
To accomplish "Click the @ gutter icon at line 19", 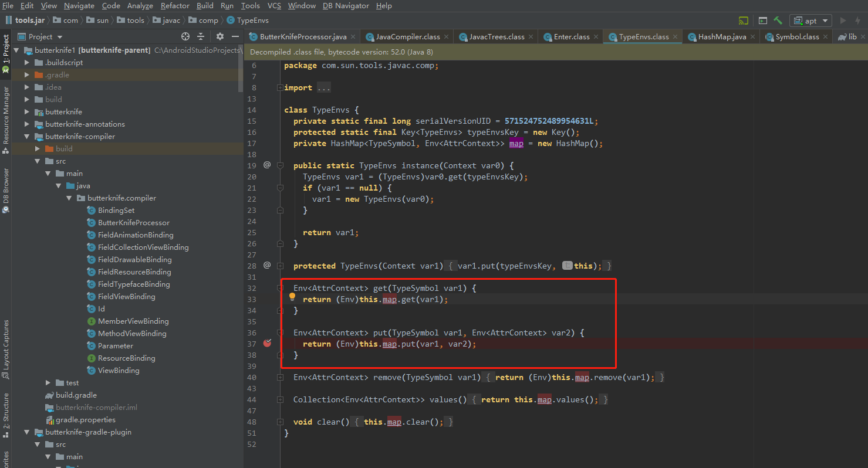I will 267,165.
